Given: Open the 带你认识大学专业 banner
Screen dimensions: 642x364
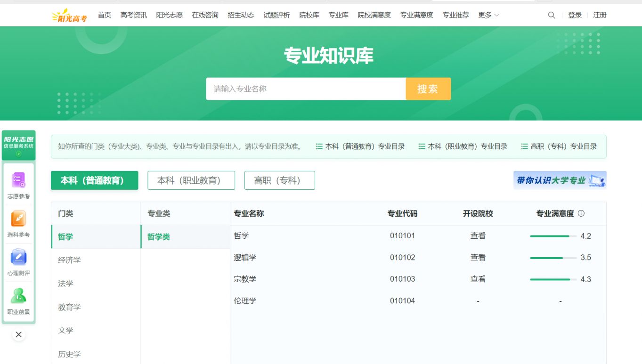Looking at the screenshot, I should tap(560, 180).
